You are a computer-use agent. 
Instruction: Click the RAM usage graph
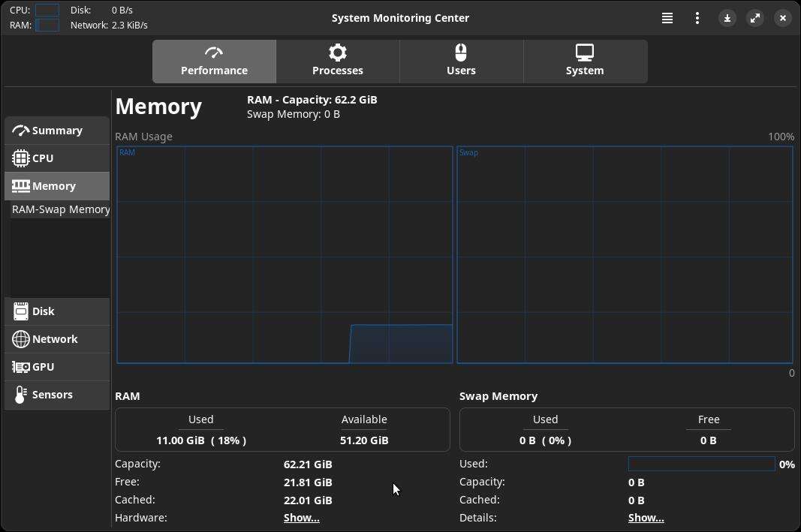285,254
